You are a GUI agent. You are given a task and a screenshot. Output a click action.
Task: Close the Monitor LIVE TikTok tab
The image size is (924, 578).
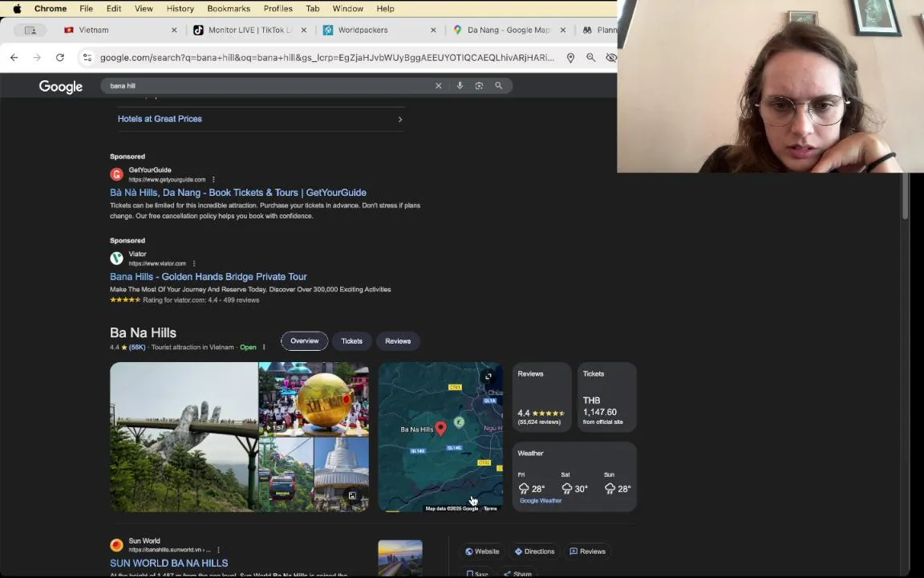point(303,30)
